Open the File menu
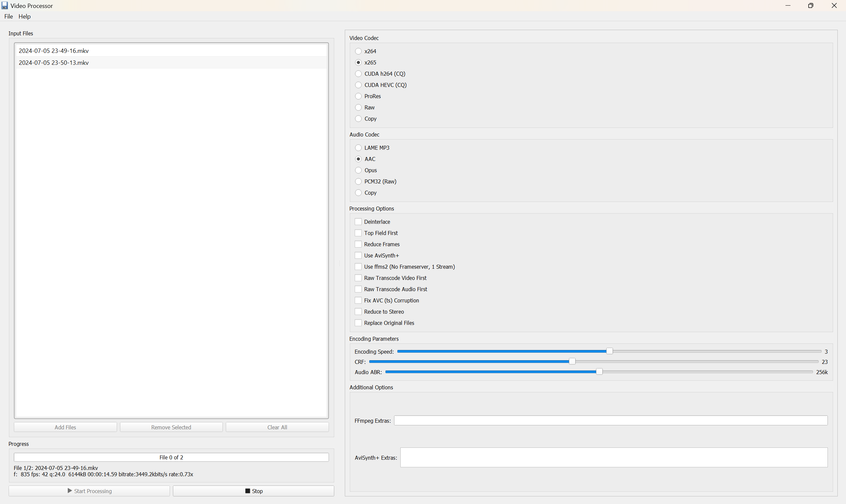 (9, 16)
